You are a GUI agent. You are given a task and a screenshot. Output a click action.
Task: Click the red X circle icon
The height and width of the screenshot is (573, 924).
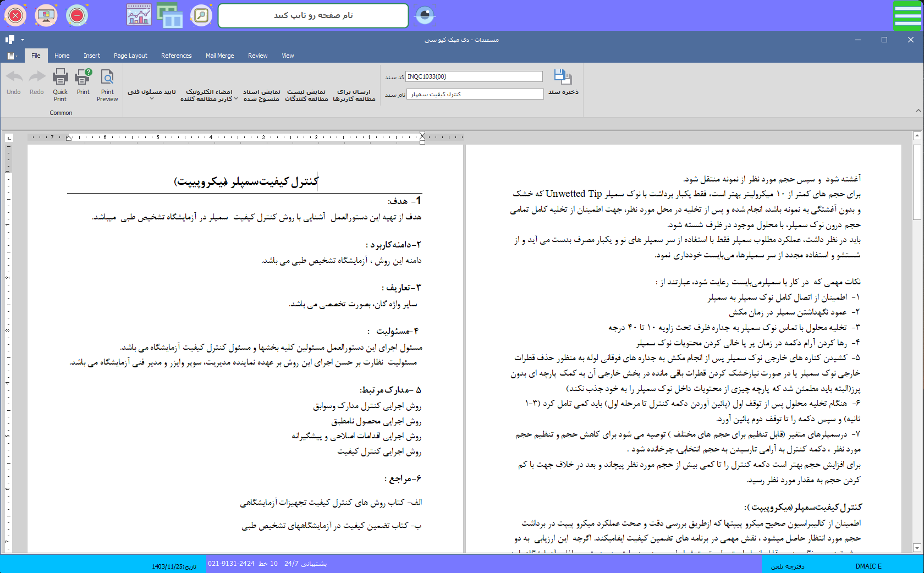(x=15, y=15)
